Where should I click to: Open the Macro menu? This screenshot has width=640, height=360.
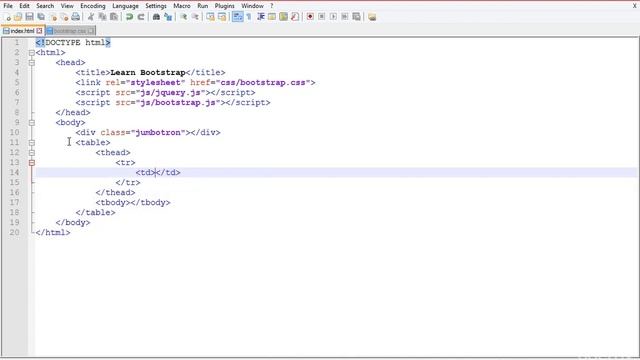tap(182, 6)
